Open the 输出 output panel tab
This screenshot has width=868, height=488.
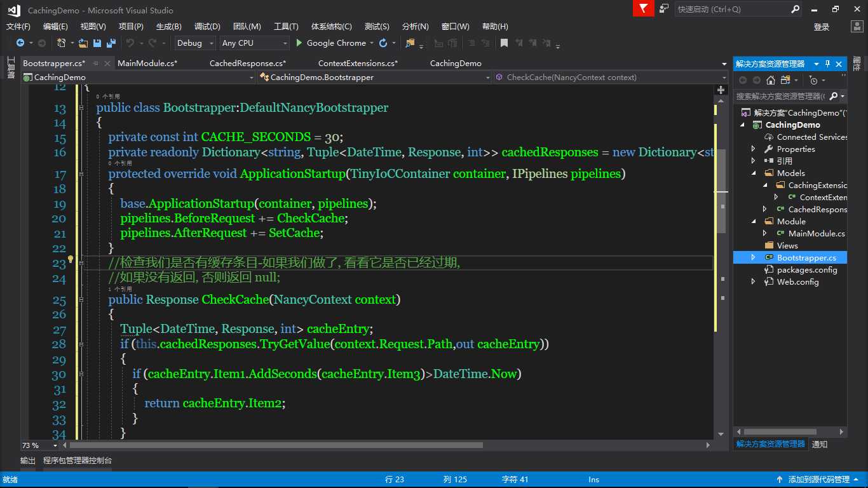point(28,461)
